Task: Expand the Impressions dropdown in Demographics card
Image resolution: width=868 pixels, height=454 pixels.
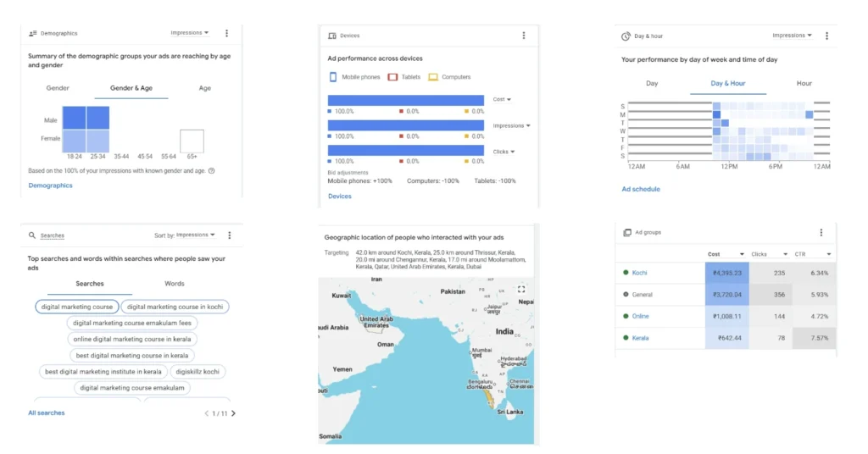Action: 190,33
